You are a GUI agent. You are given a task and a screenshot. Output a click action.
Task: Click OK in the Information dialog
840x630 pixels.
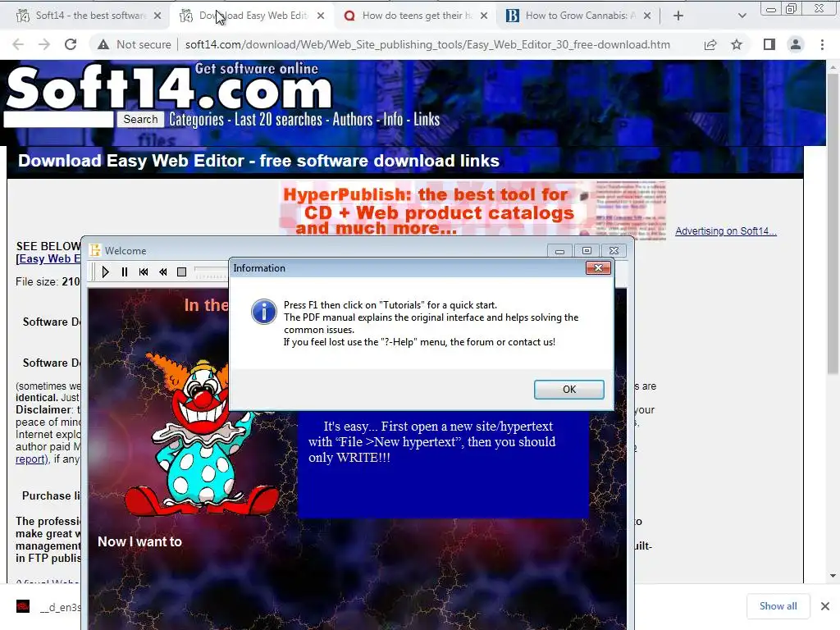(569, 390)
